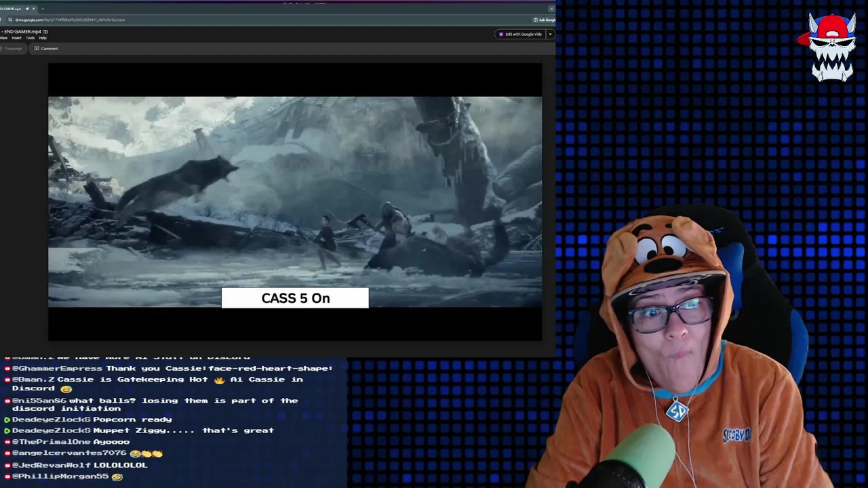Click the @GhammerEmpress chat message
Screen dimensions: 868x488
(x=168, y=368)
